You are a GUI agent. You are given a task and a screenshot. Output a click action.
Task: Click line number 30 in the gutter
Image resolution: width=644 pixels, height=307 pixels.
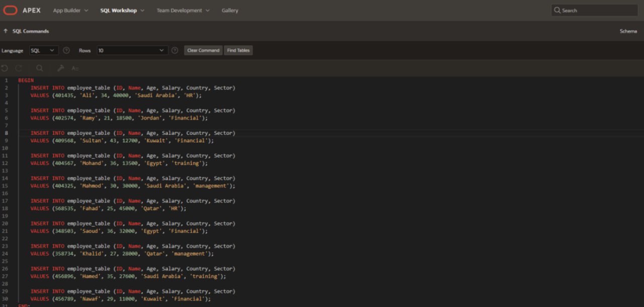point(5,299)
